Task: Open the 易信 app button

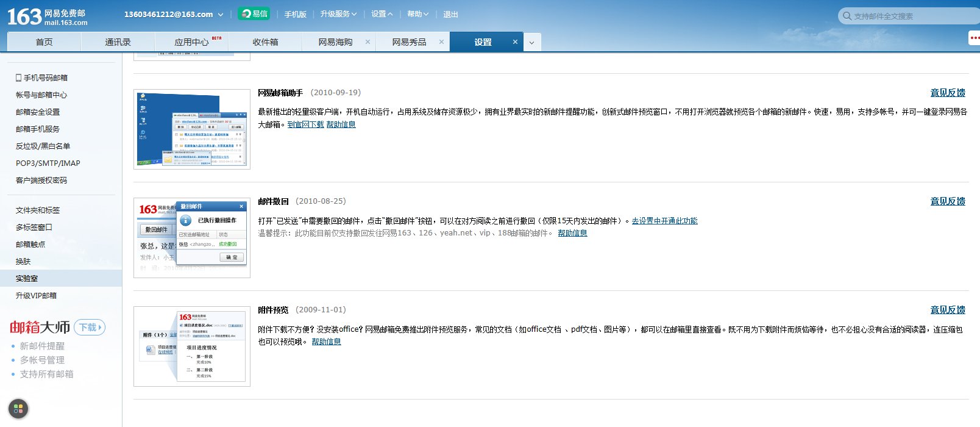Action: pyautogui.click(x=254, y=13)
